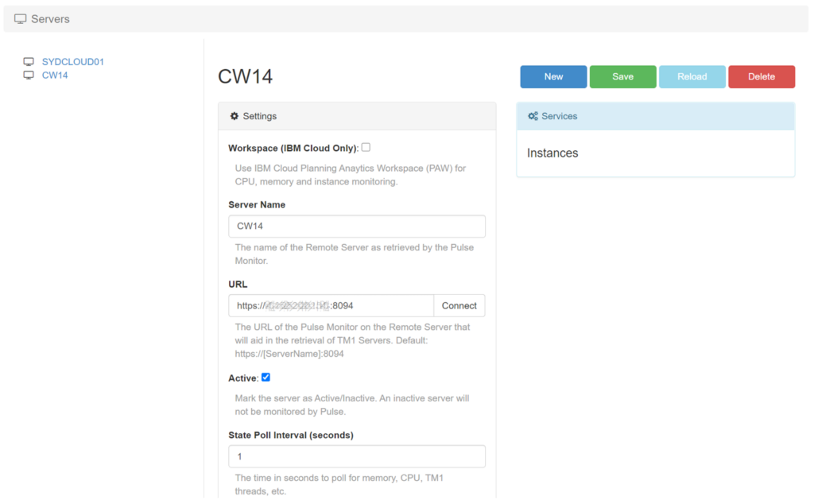
Task: Click the monitor icon next to SYDCLOUD01
Action: pos(29,62)
